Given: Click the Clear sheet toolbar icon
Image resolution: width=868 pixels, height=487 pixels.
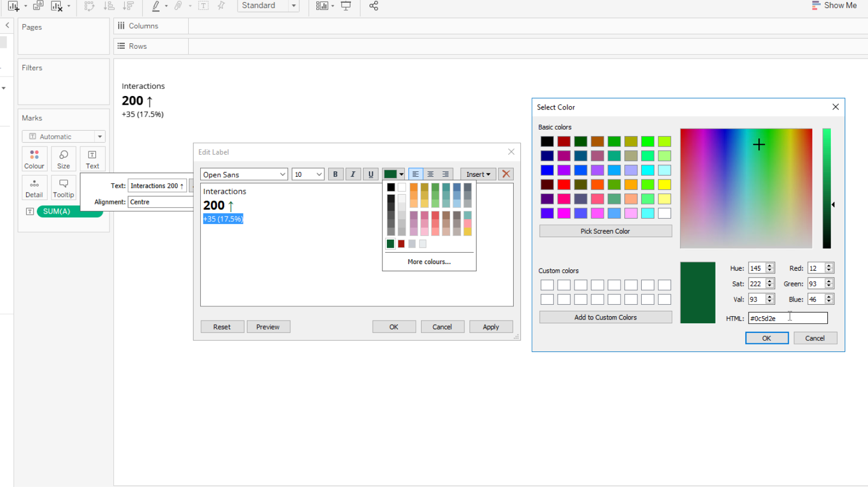Looking at the screenshot, I should (56, 6).
